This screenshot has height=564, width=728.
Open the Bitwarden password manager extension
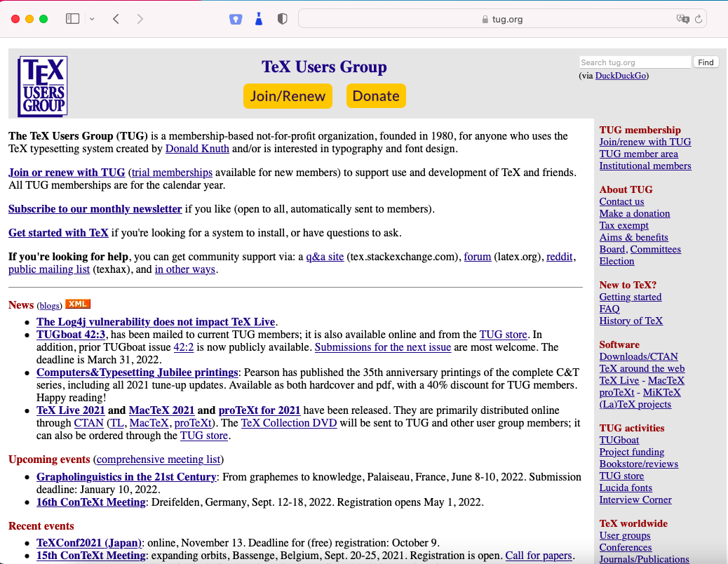coord(236,19)
